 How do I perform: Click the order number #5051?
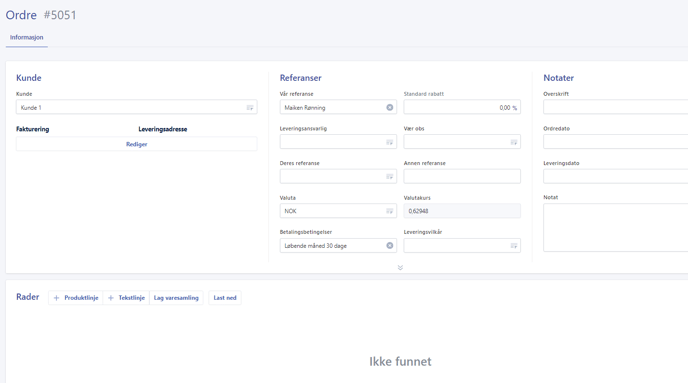coord(60,15)
